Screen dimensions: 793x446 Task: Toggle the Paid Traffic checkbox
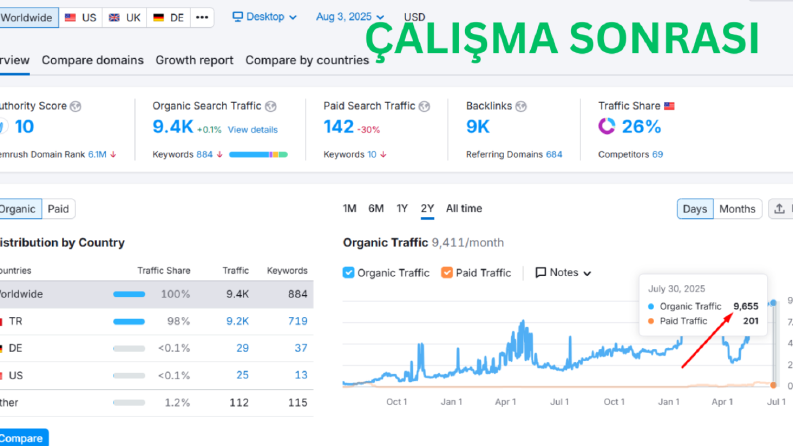(x=447, y=273)
